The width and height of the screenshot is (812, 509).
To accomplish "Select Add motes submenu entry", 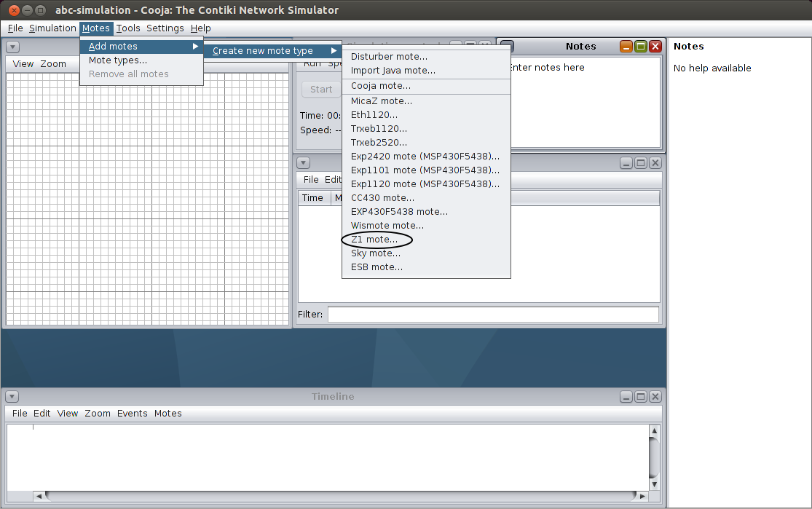I will [x=141, y=46].
